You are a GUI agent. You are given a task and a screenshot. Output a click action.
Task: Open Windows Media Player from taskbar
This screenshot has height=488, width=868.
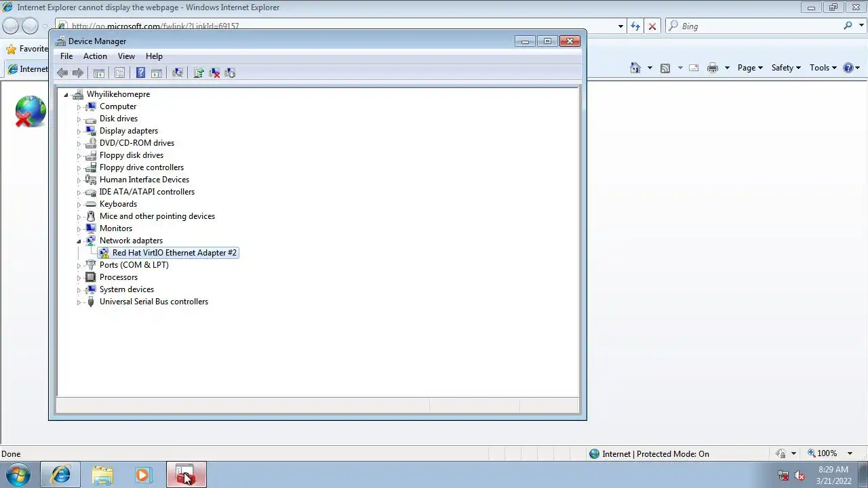coord(143,475)
